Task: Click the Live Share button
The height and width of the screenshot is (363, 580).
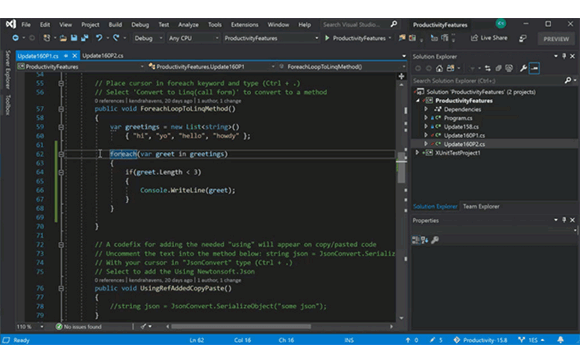Action: point(489,38)
